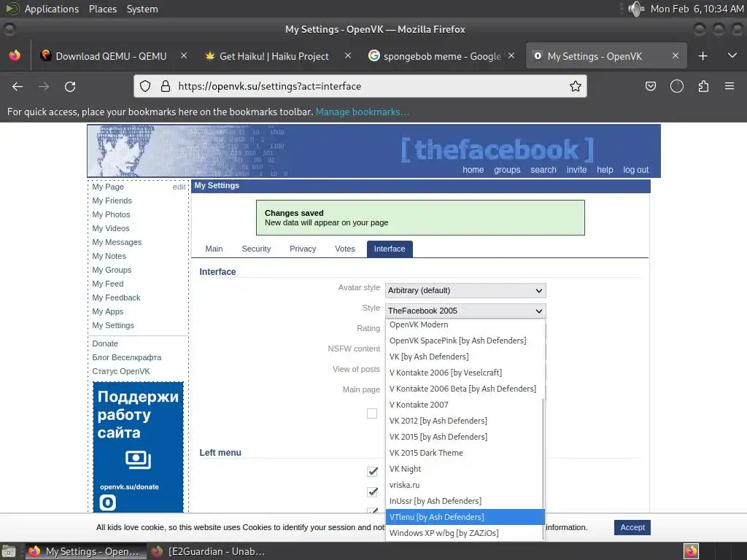Choose vriska.ru style option
The height and width of the screenshot is (560, 747).
point(463,485)
